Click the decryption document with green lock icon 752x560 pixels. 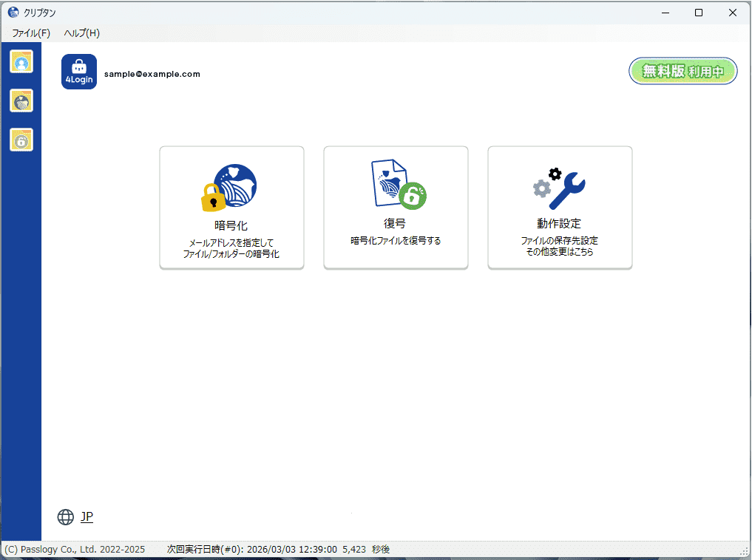[398, 185]
